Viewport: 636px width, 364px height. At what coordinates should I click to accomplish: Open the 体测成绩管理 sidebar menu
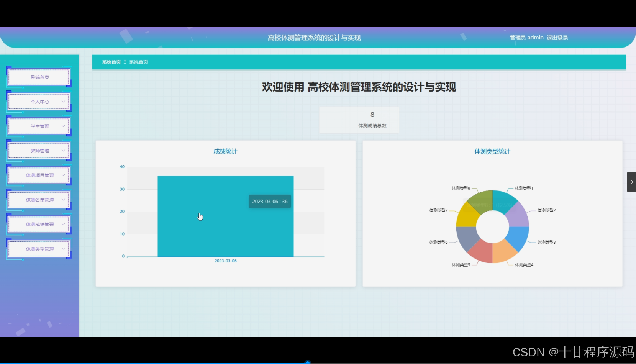point(39,224)
